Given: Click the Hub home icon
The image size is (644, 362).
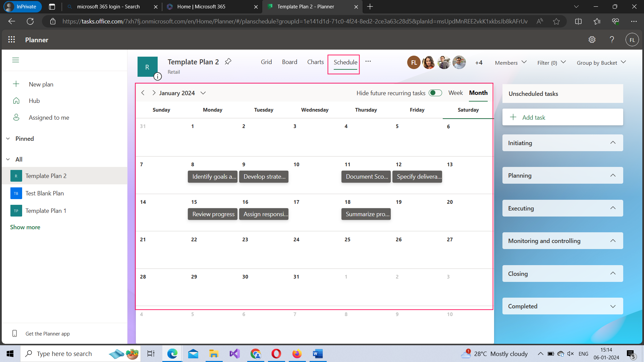Looking at the screenshot, I should pos(16,101).
